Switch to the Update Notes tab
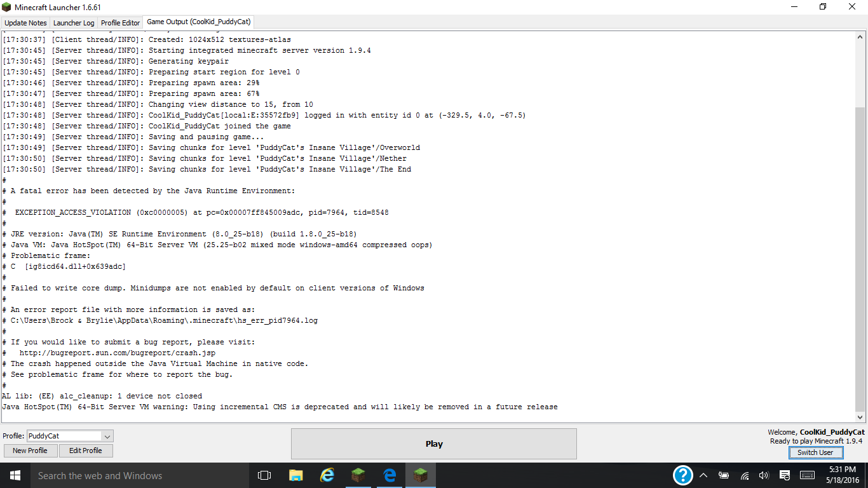 (x=25, y=23)
